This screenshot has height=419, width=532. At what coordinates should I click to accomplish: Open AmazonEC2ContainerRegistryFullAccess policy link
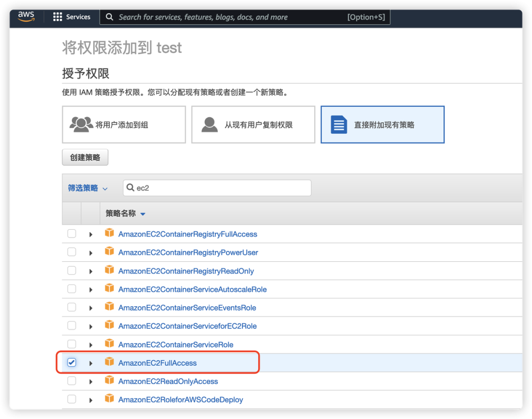coord(188,234)
